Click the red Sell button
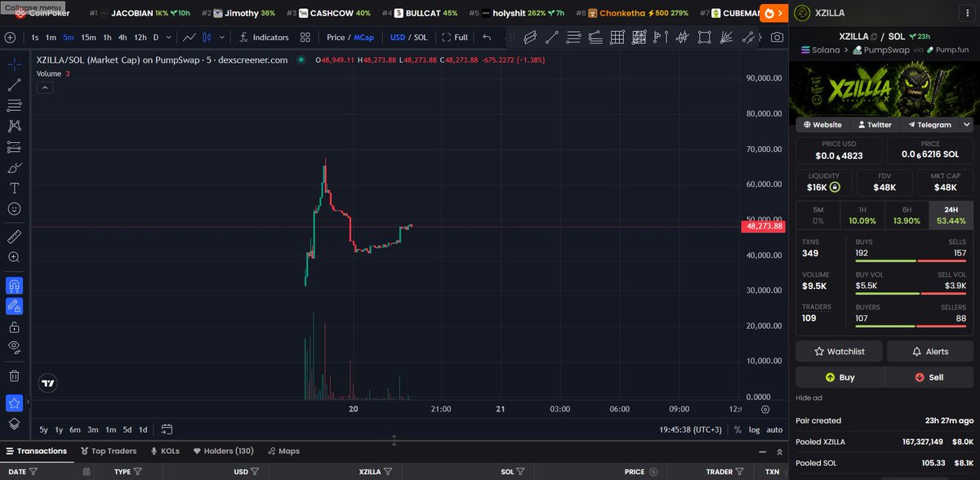Screen dimensions: 980x480 (x=929, y=377)
